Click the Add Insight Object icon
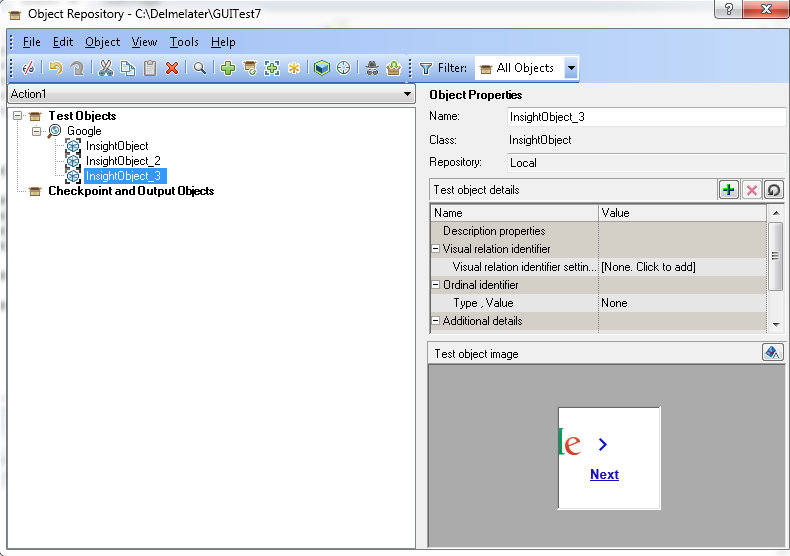 272,68
